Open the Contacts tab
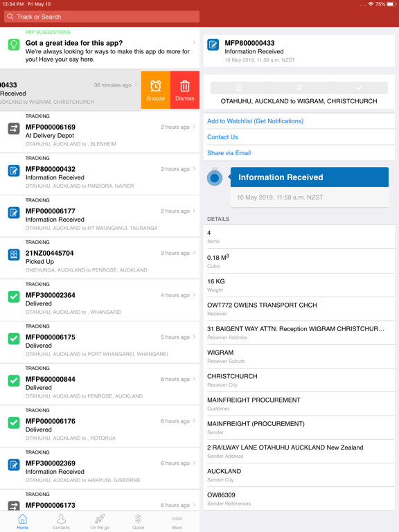Viewport: 399px width, 532px height. pos(61,522)
